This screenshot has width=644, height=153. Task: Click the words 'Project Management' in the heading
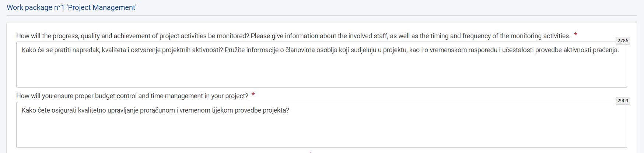click(x=102, y=7)
